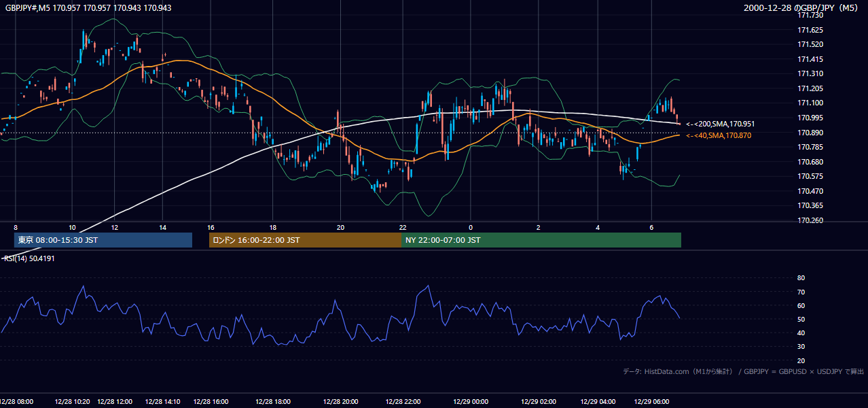Click the 171.730 price axis value
This screenshot has width=868, height=408.
click(810, 15)
